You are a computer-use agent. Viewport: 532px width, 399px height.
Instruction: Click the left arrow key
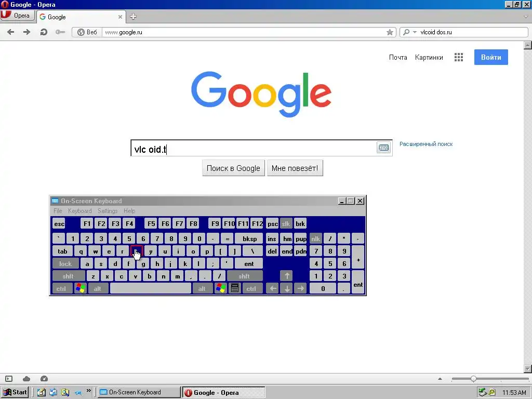coord(272,289)
